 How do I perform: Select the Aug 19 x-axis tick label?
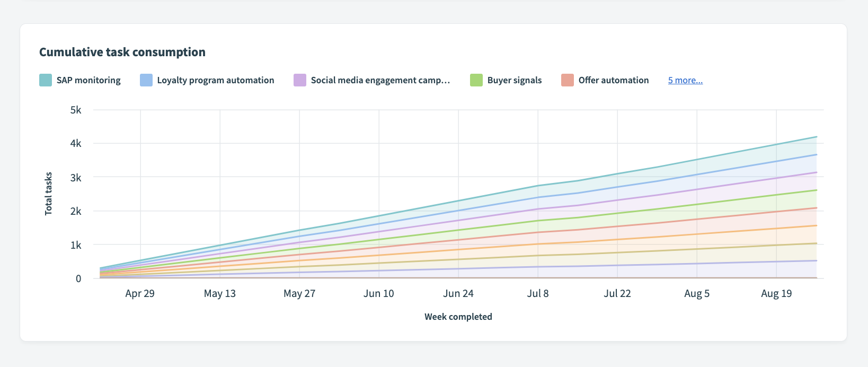tap(776, 293)
